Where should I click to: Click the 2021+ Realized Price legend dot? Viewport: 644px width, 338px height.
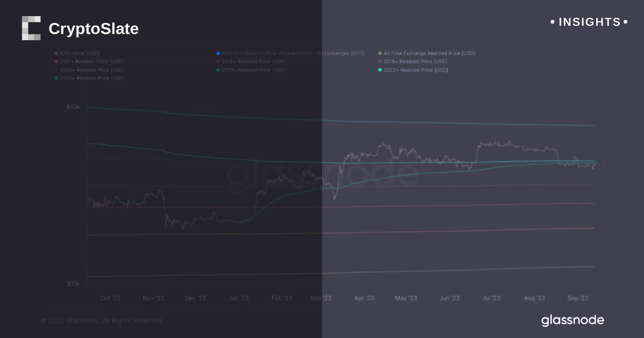[218, 70]
